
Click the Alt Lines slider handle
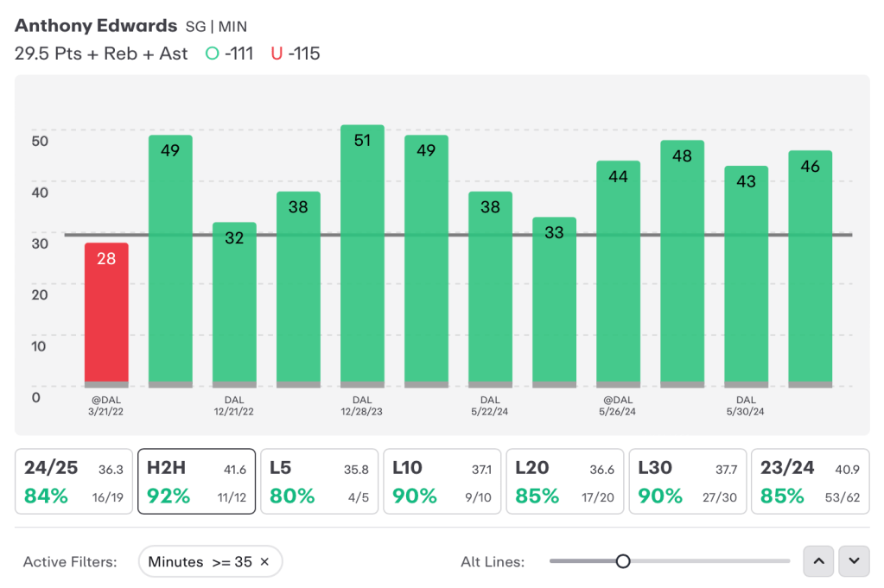(623, 561)
